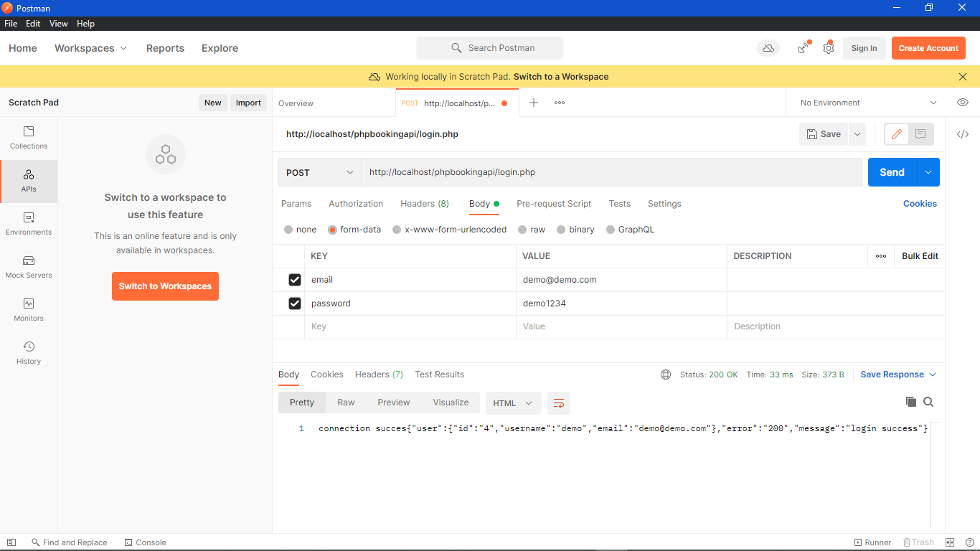Click the Sign In button
980x551 pixels.
pos(864,48)
